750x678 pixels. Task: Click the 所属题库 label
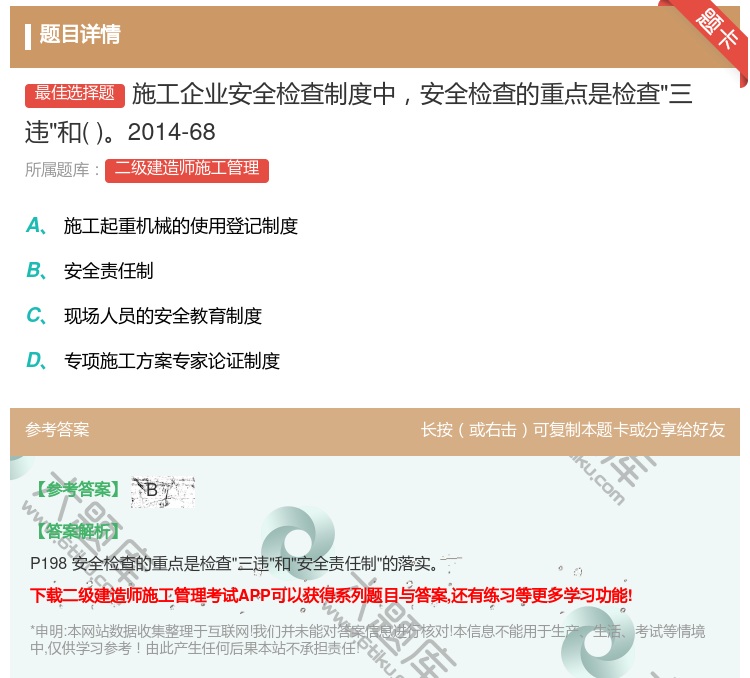pos(62,170)
